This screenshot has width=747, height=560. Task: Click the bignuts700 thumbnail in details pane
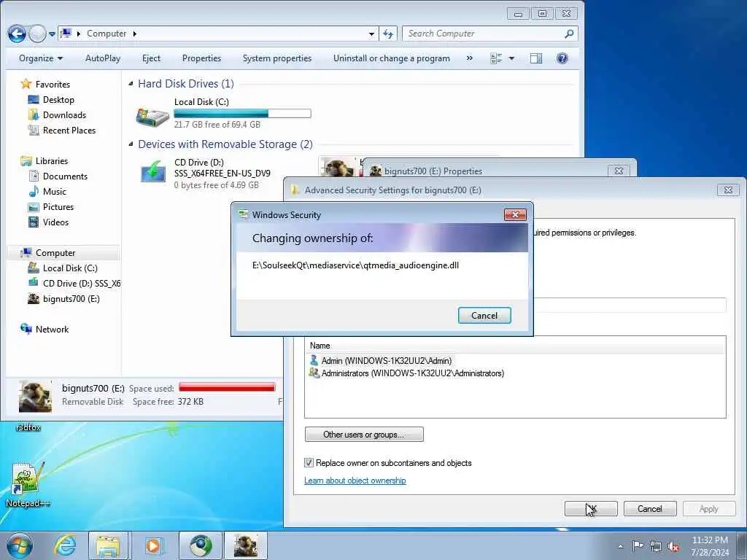point(35,396)
